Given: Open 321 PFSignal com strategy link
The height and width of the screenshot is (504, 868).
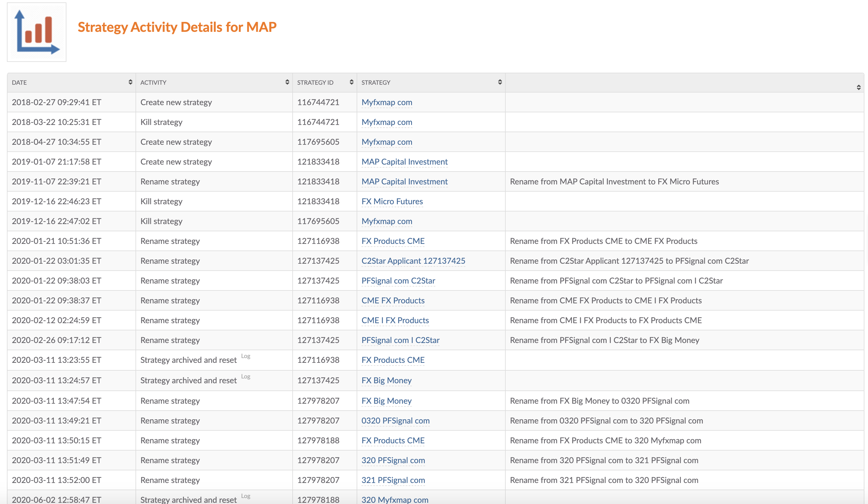Looking at the screenshot, I should pyautogui.click(x=393, y=480).
